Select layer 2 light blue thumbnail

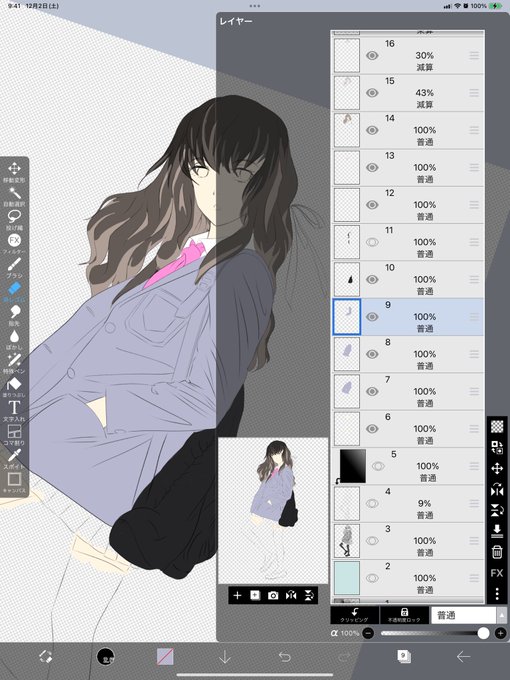[347, 578]
